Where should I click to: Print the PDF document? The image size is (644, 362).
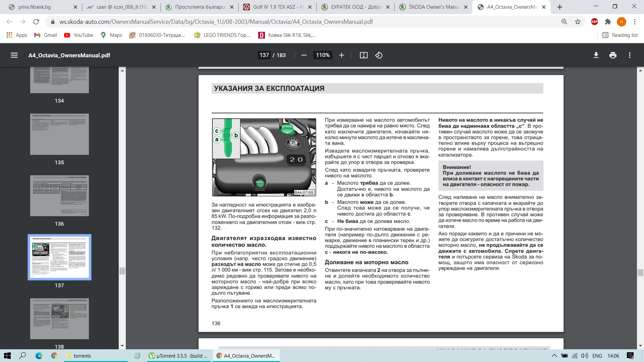point(613,55)
